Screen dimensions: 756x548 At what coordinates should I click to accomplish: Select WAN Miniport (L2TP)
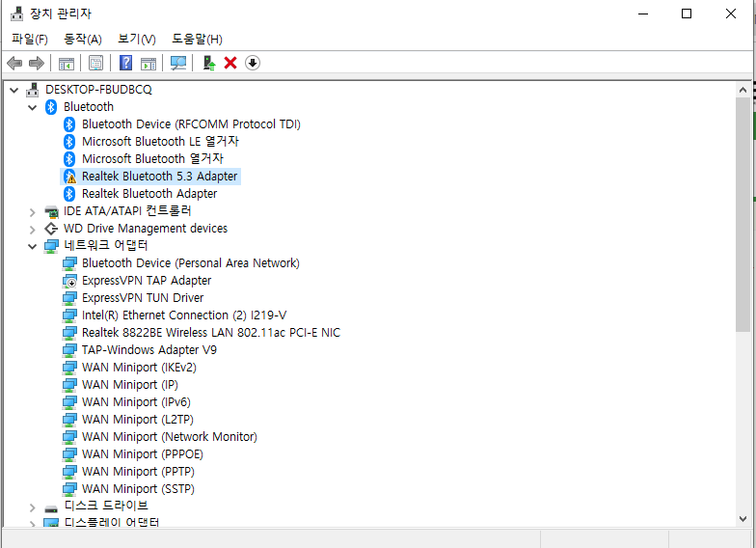137,419
